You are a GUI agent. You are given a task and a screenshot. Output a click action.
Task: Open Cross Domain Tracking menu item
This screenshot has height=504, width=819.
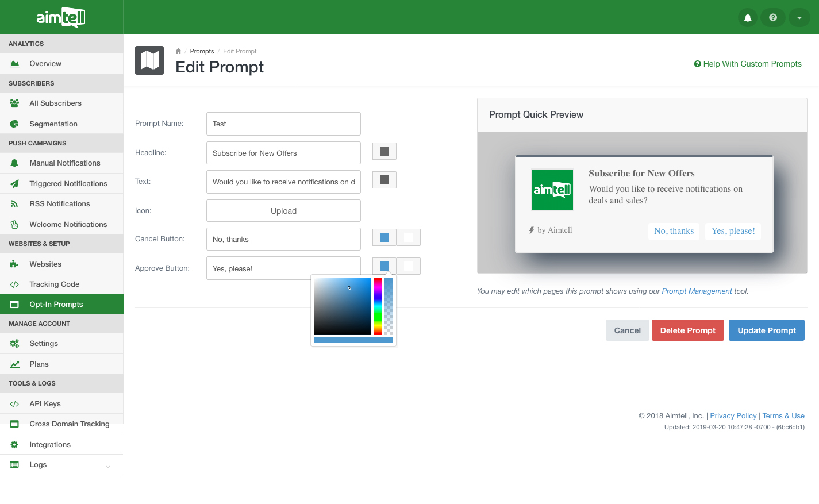[x=61, y=424]
